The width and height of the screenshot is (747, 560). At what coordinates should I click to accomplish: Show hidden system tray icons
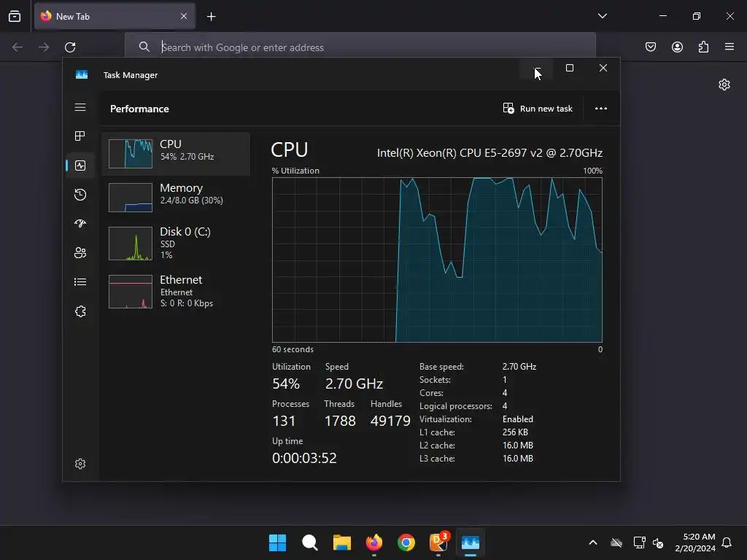(593, 542)
